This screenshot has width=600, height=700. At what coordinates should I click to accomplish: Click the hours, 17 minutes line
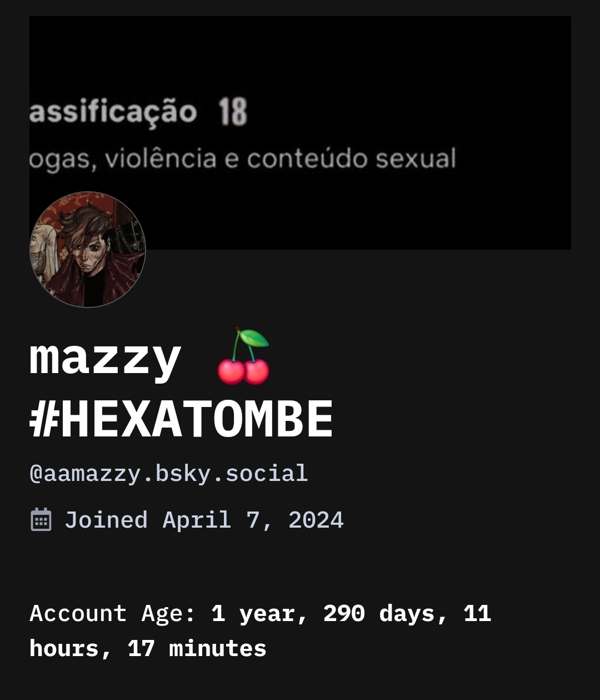pyautogui.click(x=148, y=649)
